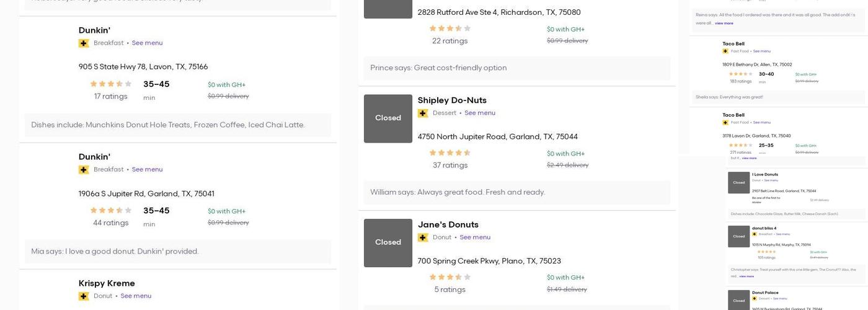Expand Reina's review with view more

tap(724, 24)
